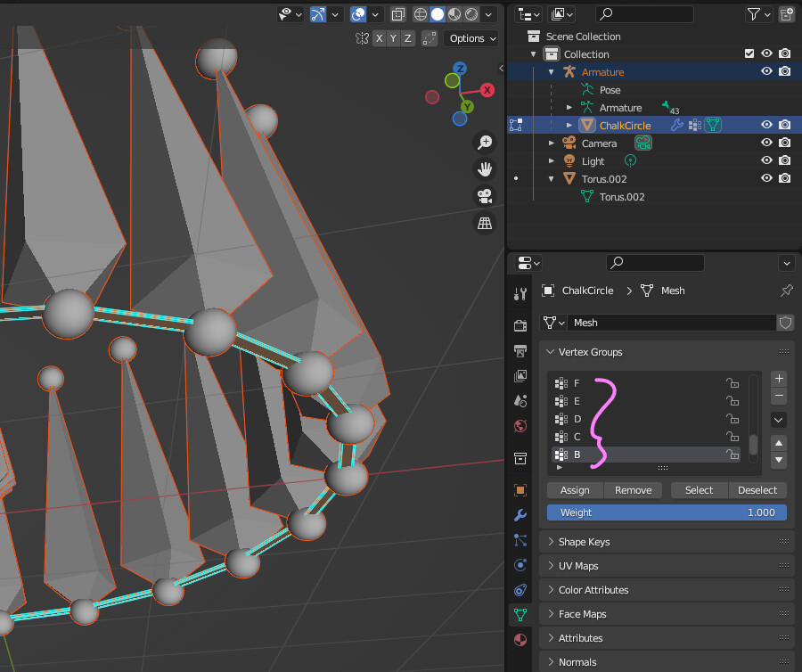This screenshot has width=802, height=672.
Task: Open the Outliner filter funnel icon
Action: point(753,14)
